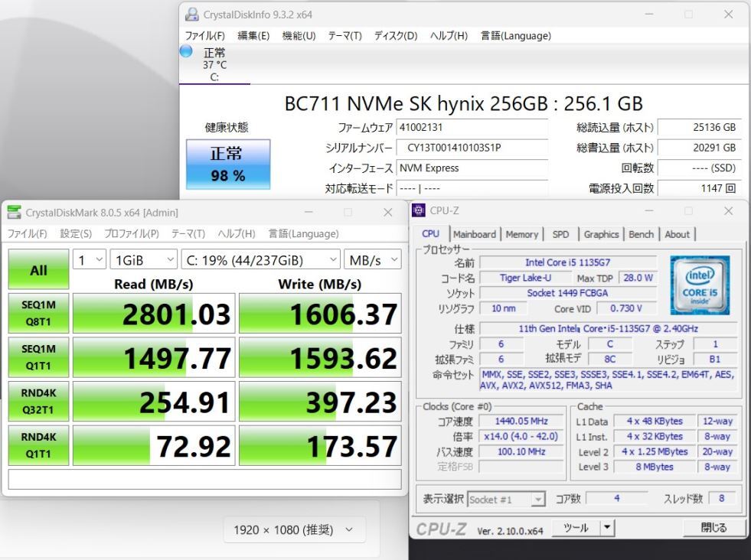
Task: Click the RND4K Q32T1 write result 397.23
Action: (x=320, y=401)
